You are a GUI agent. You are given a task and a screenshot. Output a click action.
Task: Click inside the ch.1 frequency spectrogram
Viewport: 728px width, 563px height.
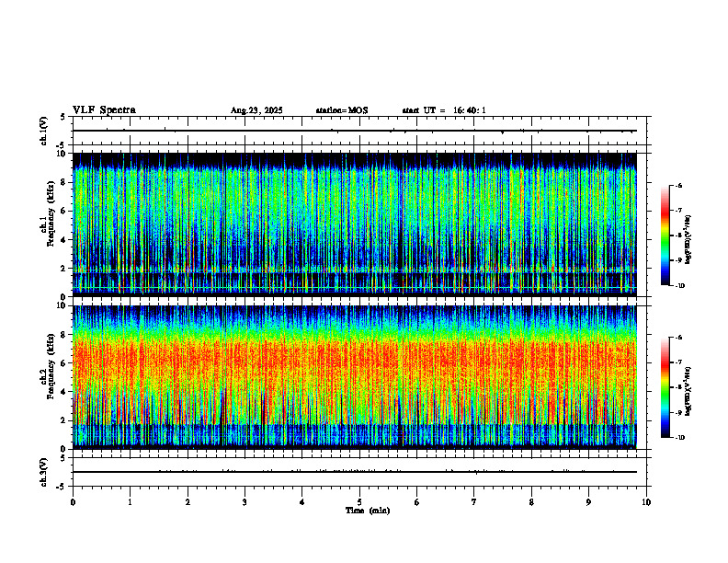click(355, 224)
